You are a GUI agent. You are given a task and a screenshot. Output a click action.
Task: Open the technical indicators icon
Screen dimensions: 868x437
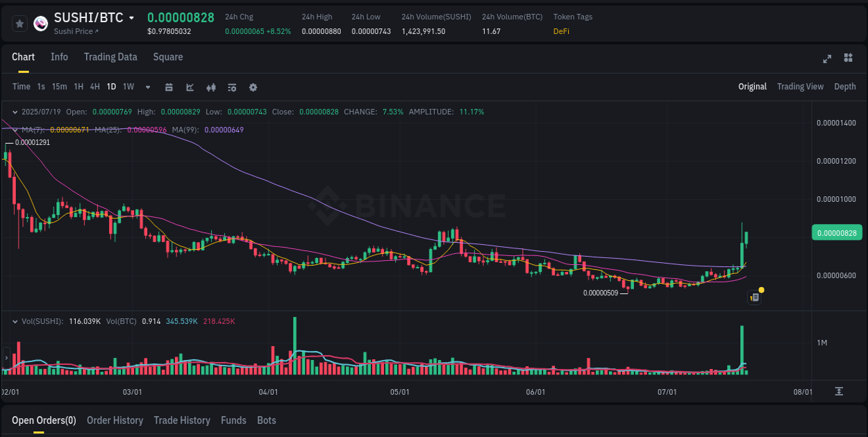tap(233, 87)
